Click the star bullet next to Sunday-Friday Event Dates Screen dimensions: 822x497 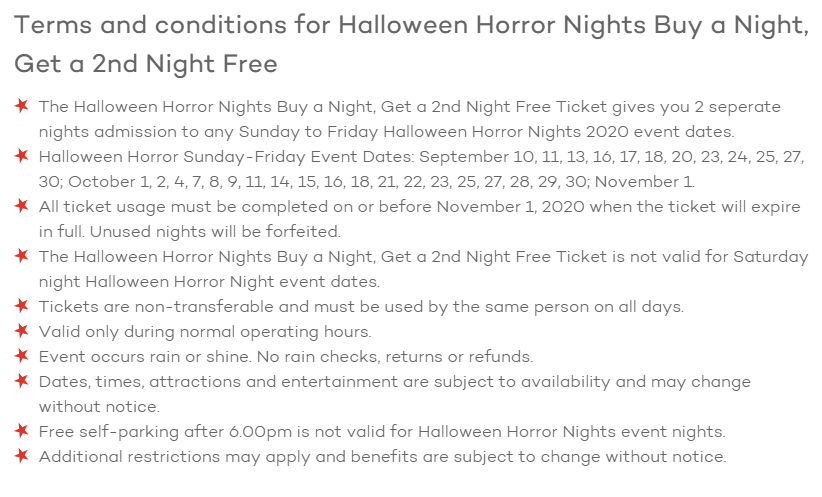click(21, 155)
